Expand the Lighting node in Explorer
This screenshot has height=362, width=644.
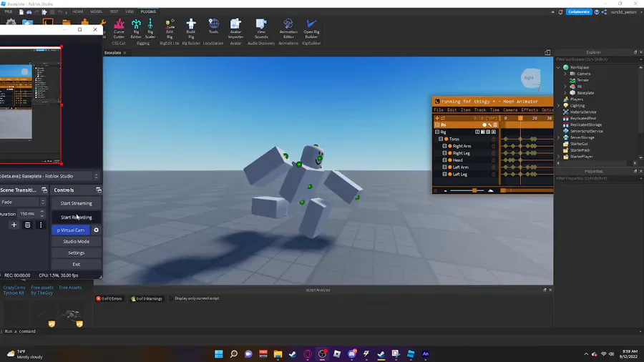pyautogui.click(x=558, y=105)
